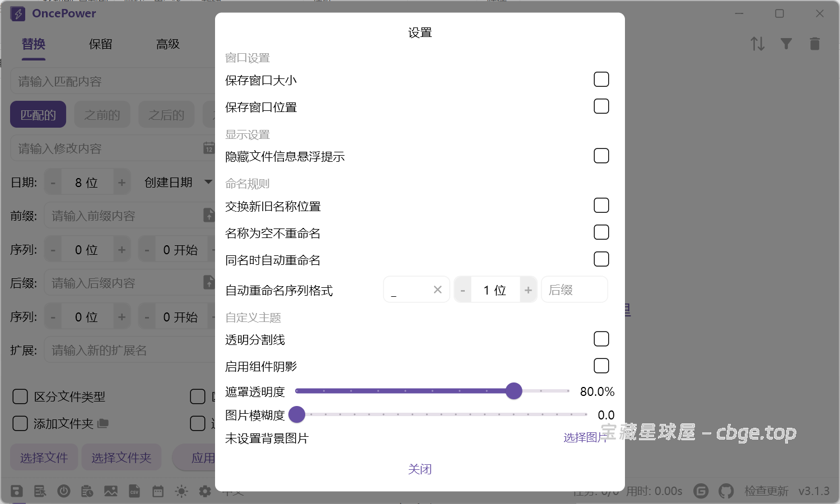Increase digits in 序列 row under 前缀
Viewport: 840px width, 504px height.
(122, 250)
